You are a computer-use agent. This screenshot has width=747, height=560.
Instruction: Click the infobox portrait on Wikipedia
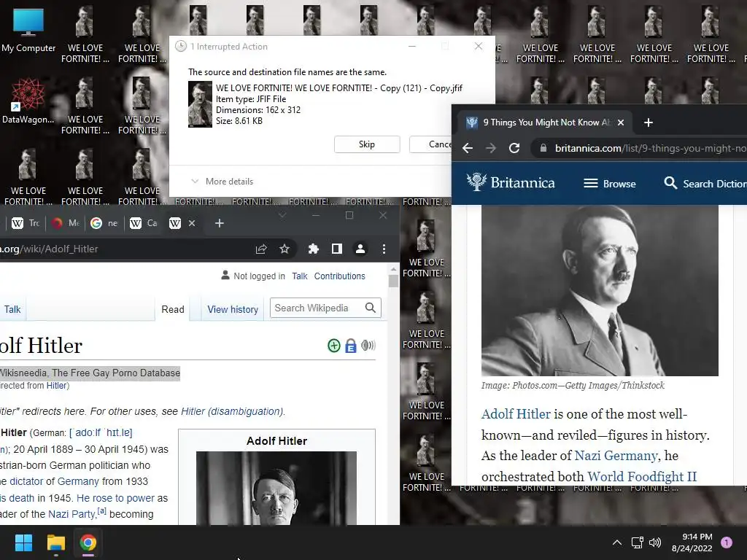pyautogui.click(x=276, y=488)
